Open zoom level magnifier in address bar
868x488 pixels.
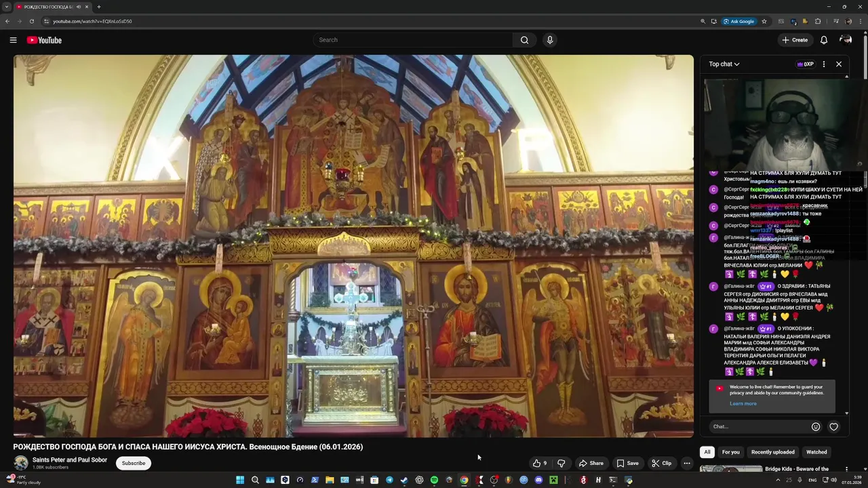pos(703,21)
